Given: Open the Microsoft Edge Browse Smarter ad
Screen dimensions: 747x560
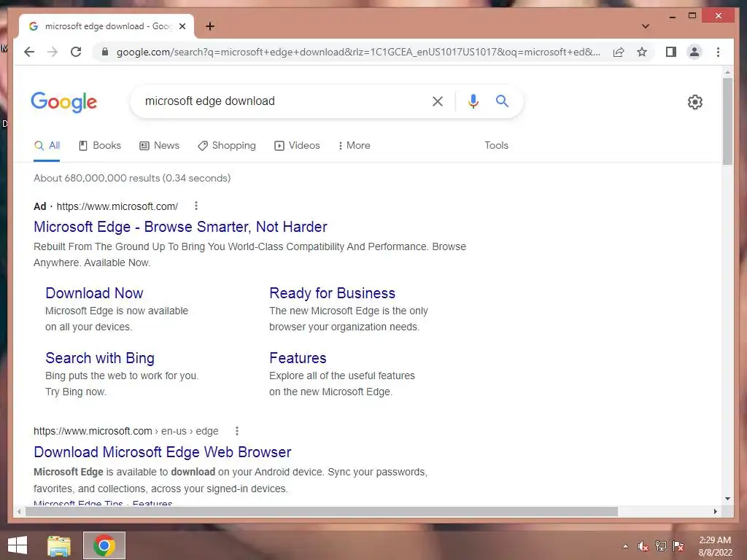Looking at the screenshot, I should (x=181, y=227).
